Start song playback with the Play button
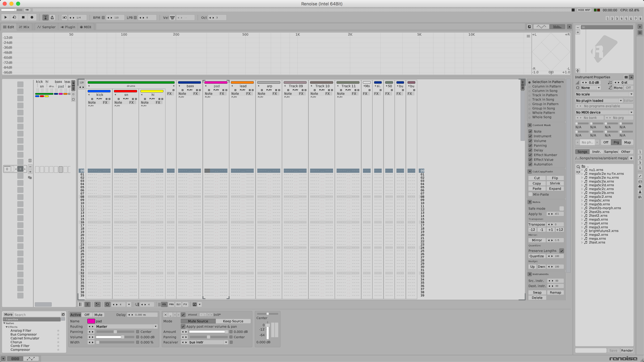 (x=6, y=17)
